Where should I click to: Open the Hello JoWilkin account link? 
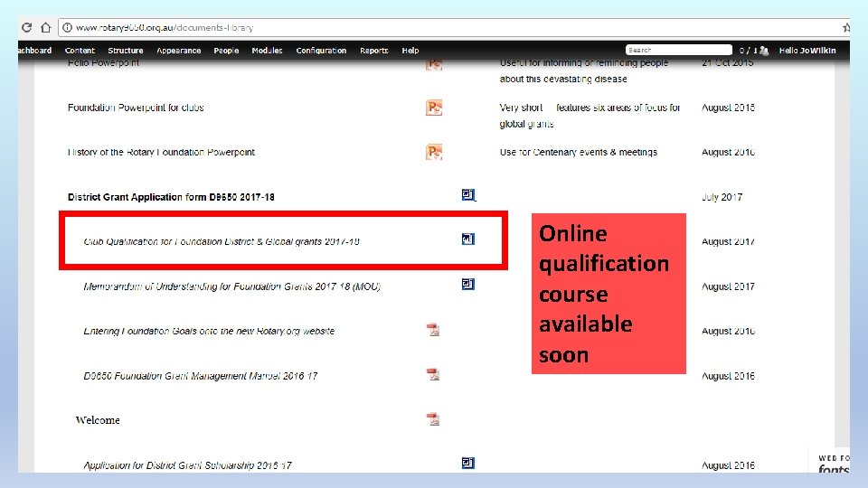coord(807,51)
